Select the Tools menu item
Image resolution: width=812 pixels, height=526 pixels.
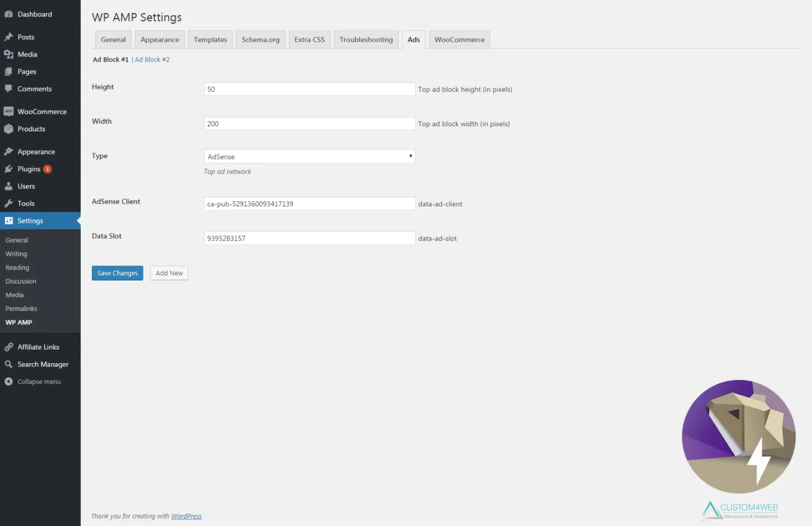25,203
